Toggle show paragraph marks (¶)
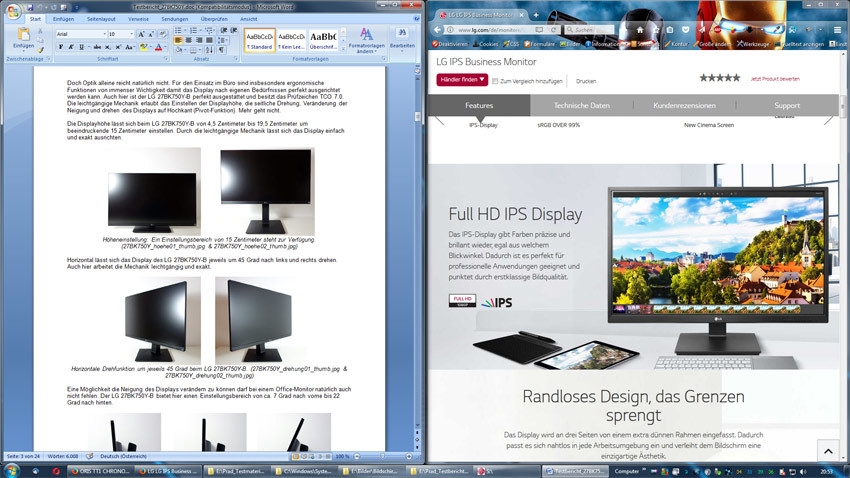The height and width of the screenshot is (478, 850). click(x=221, y=50)
